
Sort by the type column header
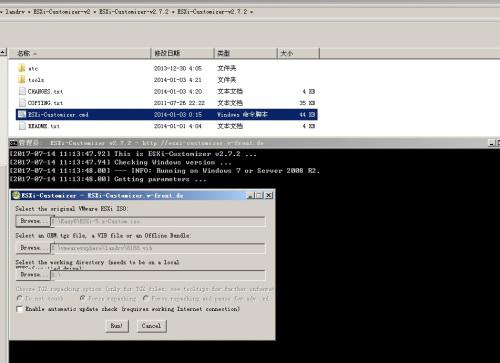(x=246, y=53)
